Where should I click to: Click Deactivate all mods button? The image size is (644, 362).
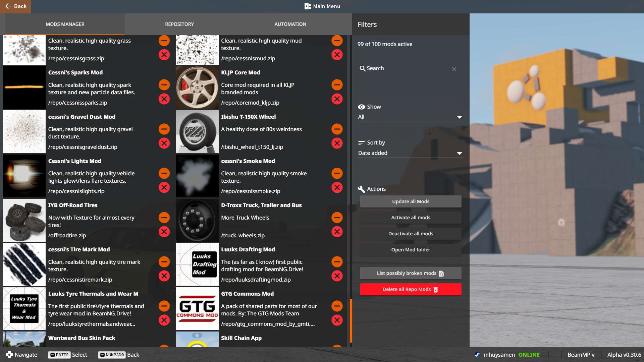click(411, 234)
